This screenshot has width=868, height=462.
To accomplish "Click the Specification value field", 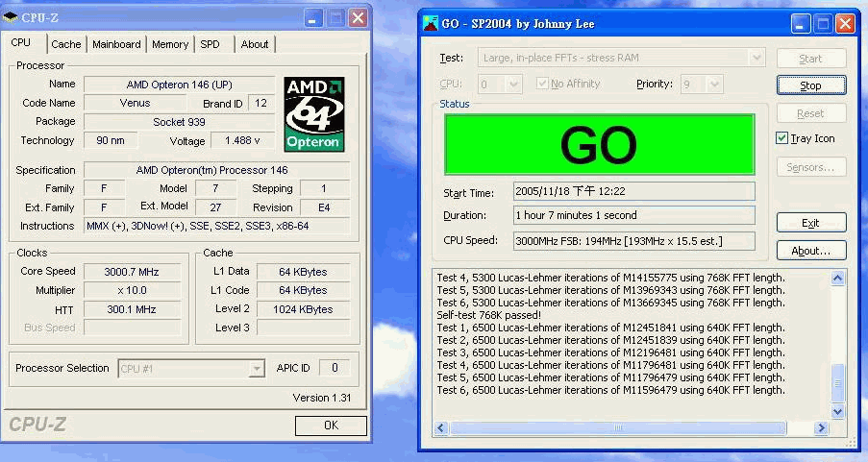I will pos(216,170).
